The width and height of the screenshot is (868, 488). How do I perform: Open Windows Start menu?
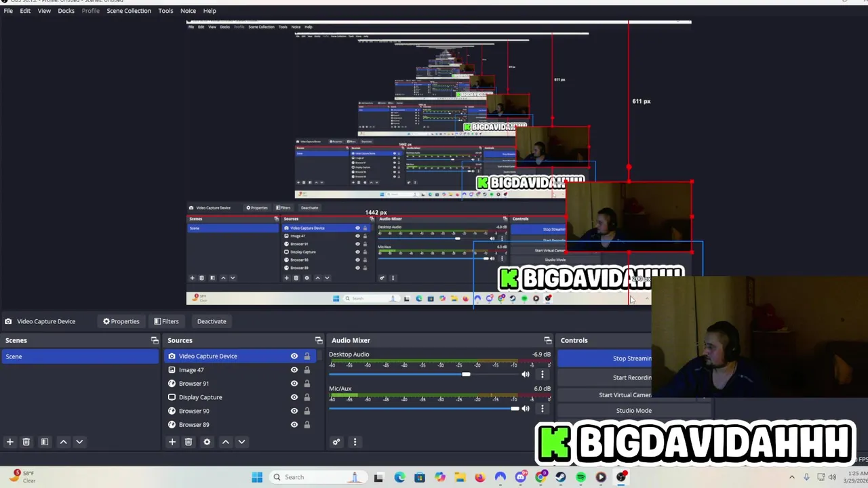point(257,477)
